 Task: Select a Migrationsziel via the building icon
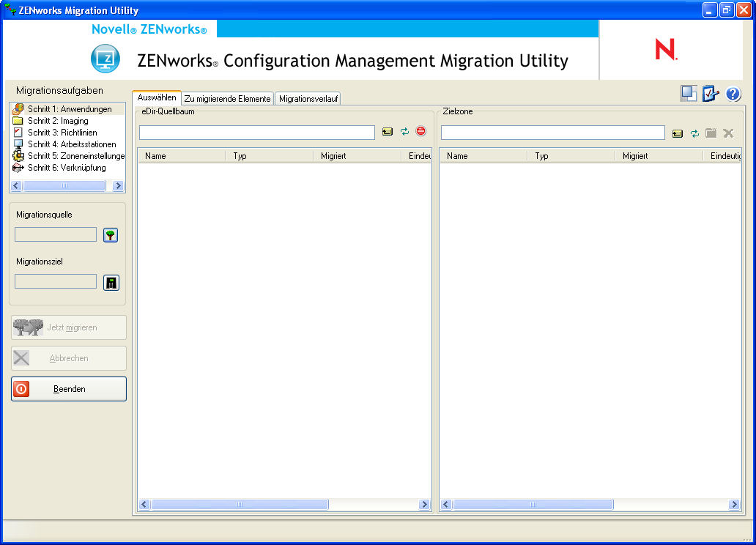point(111,281)
